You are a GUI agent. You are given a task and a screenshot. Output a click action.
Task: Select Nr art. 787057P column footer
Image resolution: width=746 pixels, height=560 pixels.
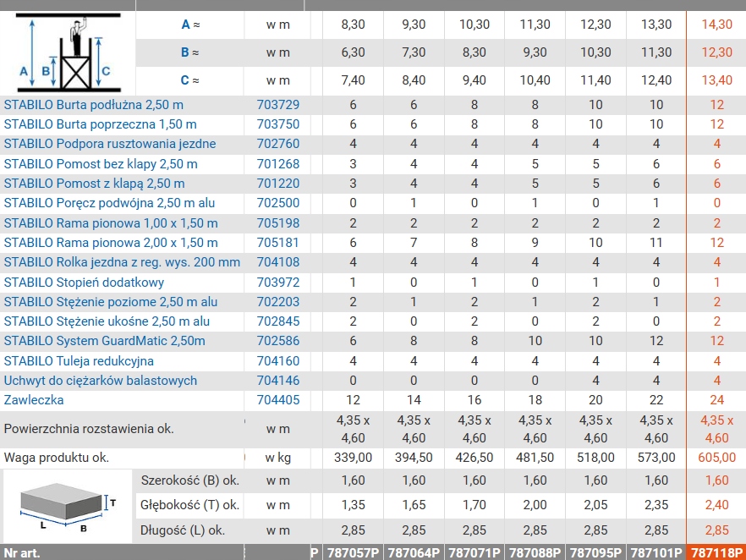(353, 553)
